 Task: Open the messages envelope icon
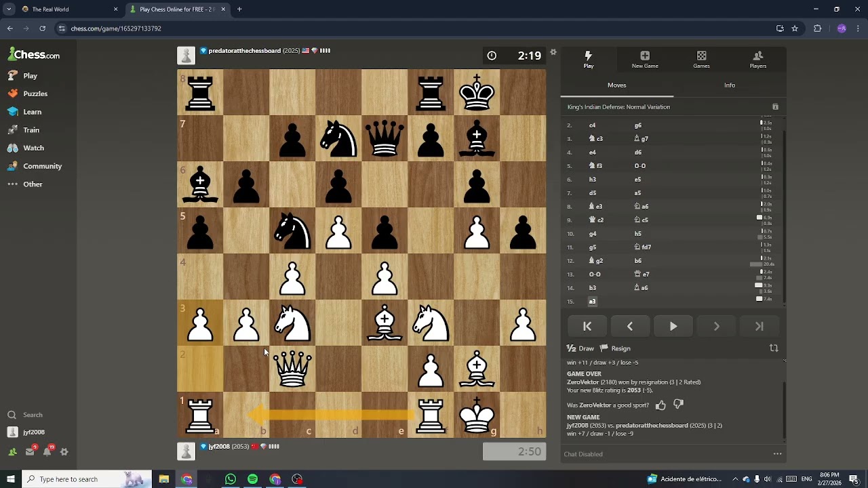[30, 451]
